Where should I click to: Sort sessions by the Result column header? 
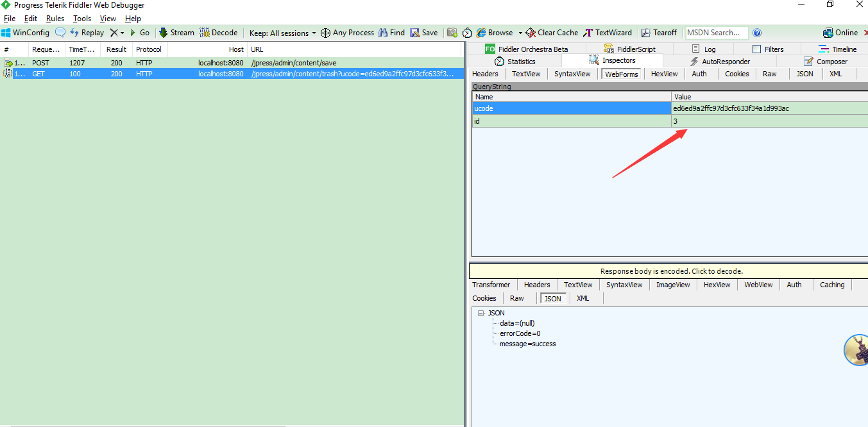(116, 49)
